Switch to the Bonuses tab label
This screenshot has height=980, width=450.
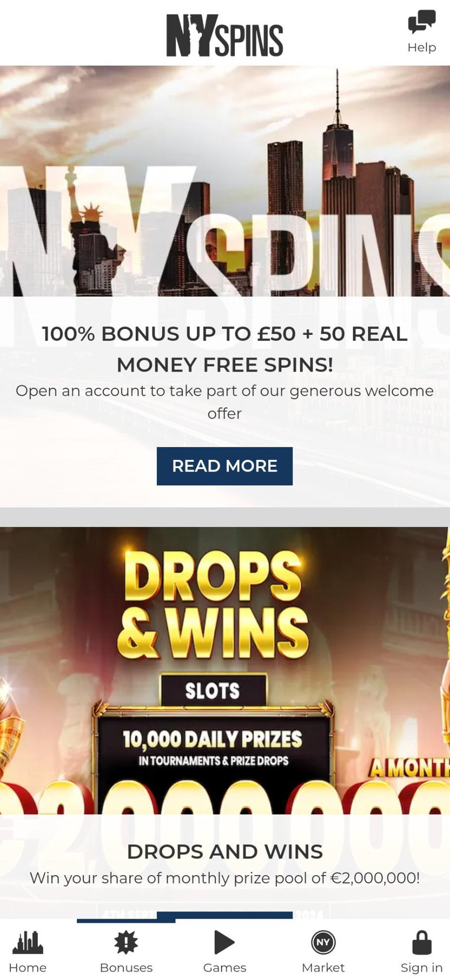(x=126, y=968)
